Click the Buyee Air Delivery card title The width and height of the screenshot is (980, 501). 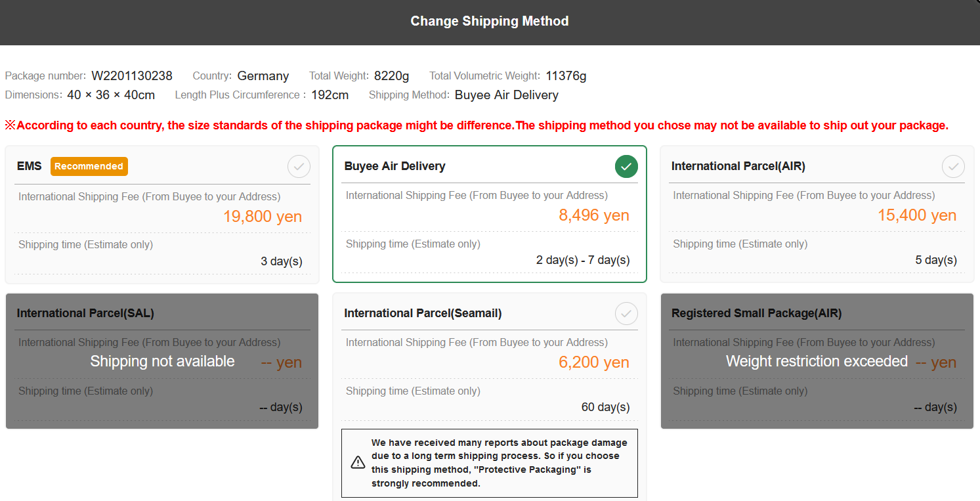[395, 166]
